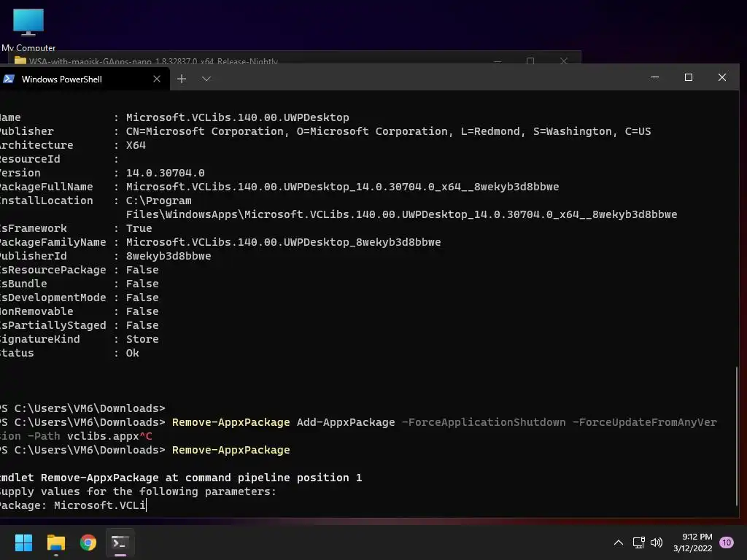Minimize the WSA-with-magisk folder window
This screenshot has width=747, height=560.
498,61
